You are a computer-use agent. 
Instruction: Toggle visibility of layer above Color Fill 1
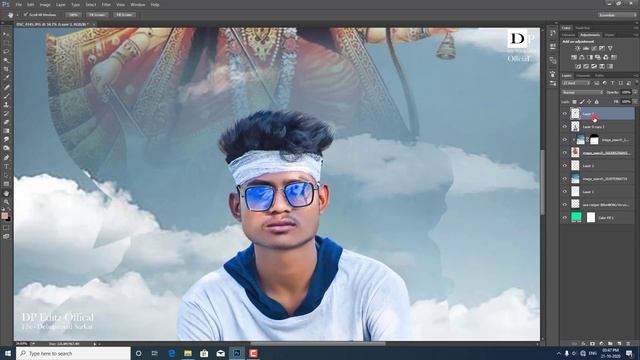click(x=565, y=204)
